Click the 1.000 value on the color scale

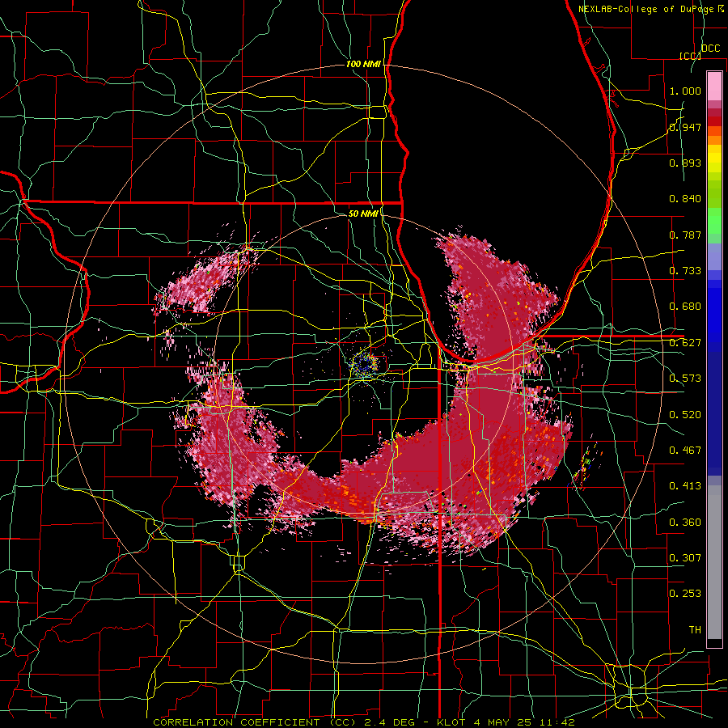685,91
